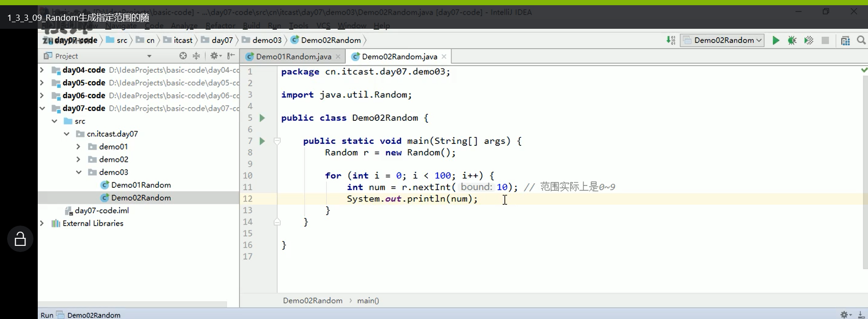The width and height of the screenshot is (868, 319).
Task: Close the Demo01Random.java tab
Action: (338, 57)
